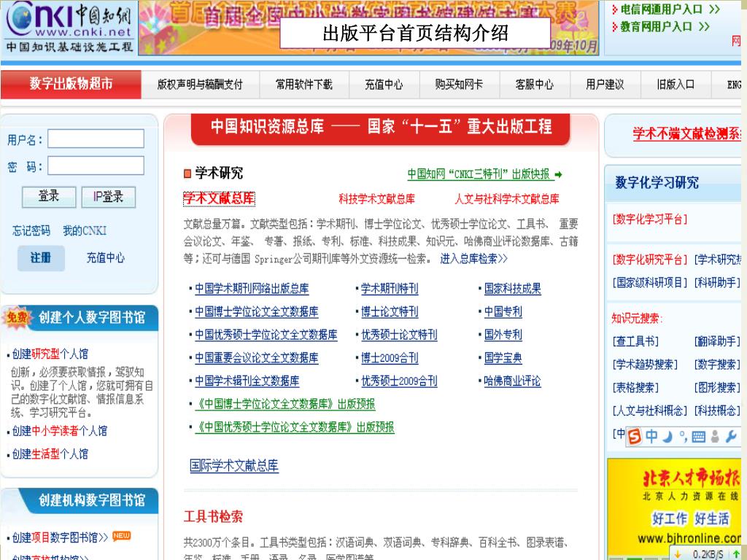
Task: Open the Sogou wrench settings icon
Action: [731, 436]
